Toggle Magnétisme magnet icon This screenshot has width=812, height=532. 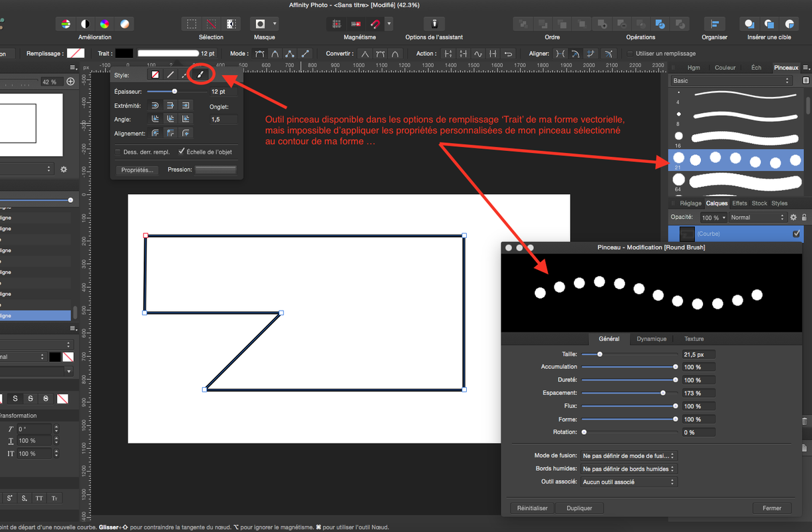click(375, 24)
